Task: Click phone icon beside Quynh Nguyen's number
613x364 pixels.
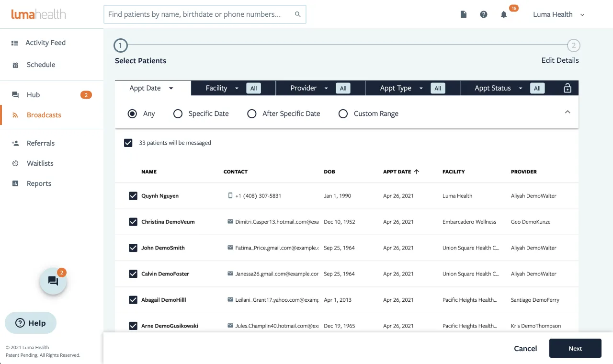Action: [230, 196]
